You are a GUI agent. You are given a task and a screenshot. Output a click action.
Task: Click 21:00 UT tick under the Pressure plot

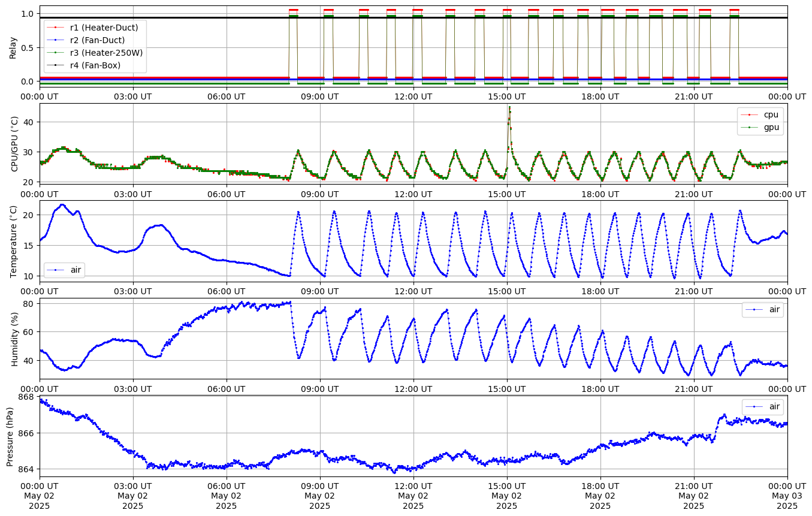(694, 486)
